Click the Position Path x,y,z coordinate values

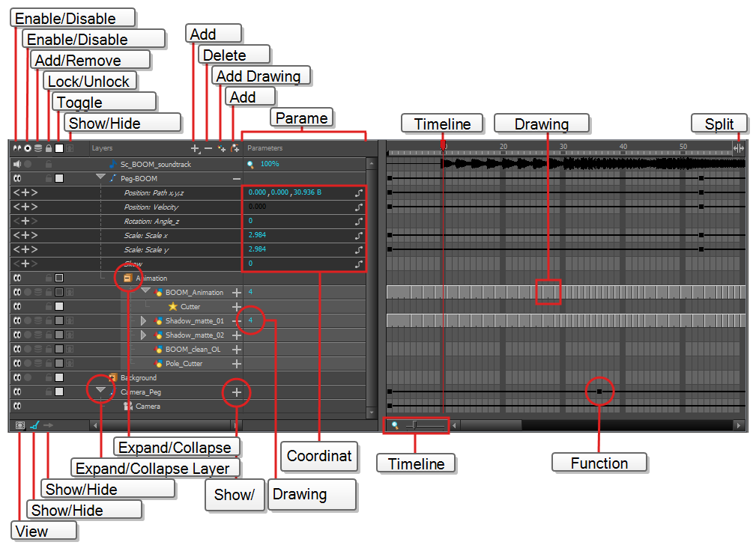pyautogui.click(x=285, y=192)
